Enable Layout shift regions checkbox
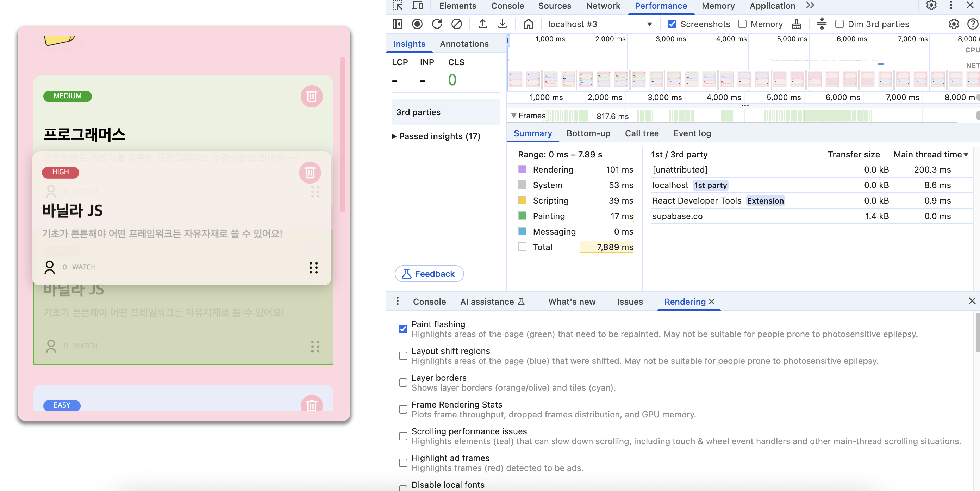The width and height of the screenshot is (980, 491). click(403, 355)
